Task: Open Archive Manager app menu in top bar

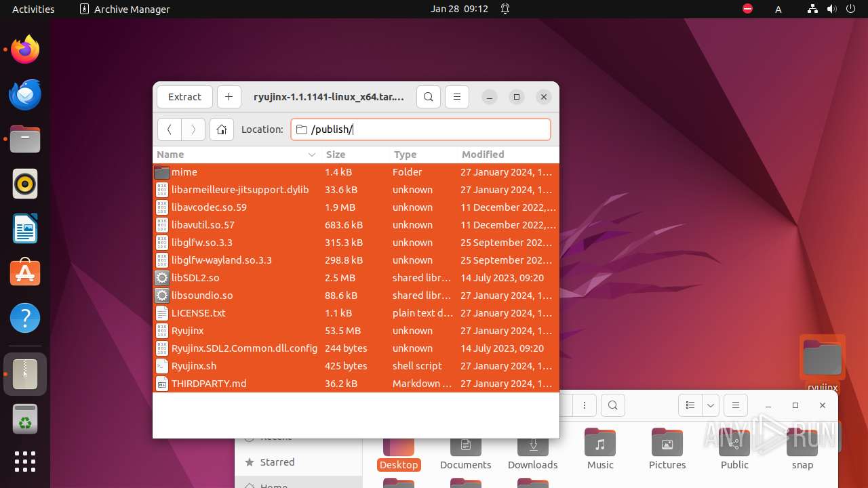Action: tap(125, 9)
